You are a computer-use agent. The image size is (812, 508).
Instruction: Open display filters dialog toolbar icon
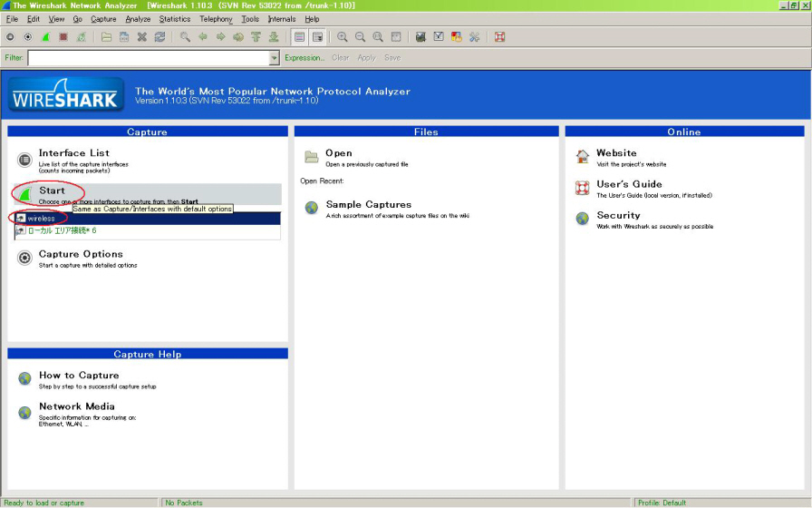point(439,37)
